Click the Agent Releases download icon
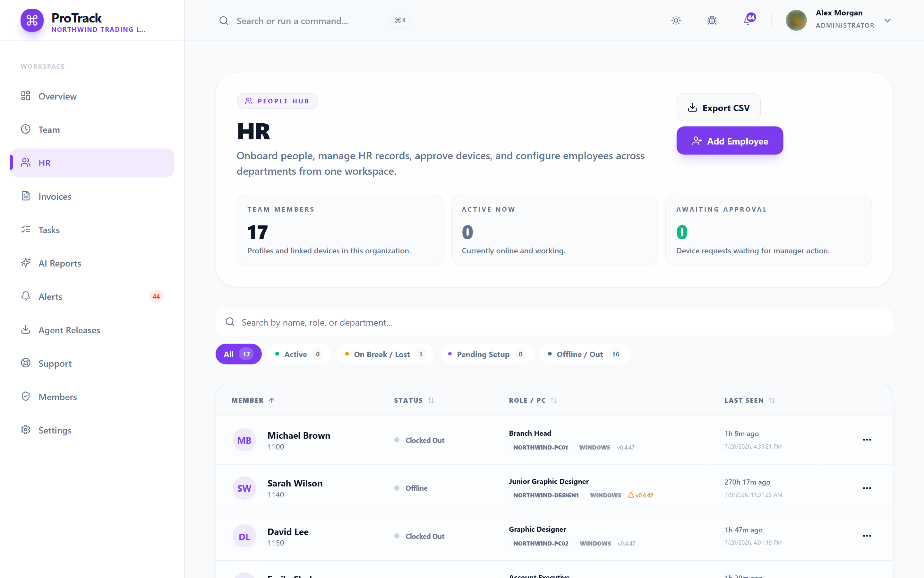Image resolution: width=924 pixels, height=578 pixels. point(26,329)
